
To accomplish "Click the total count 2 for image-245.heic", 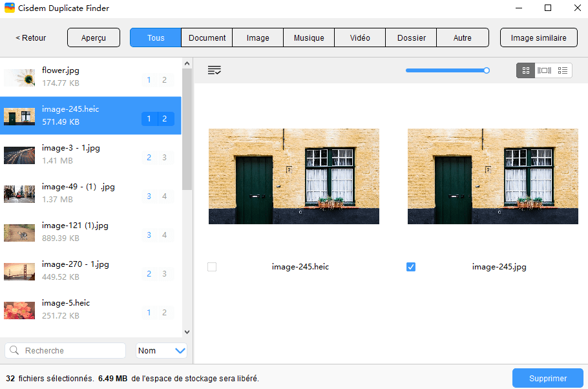I will pyautogui.click(x=165, y=118).
